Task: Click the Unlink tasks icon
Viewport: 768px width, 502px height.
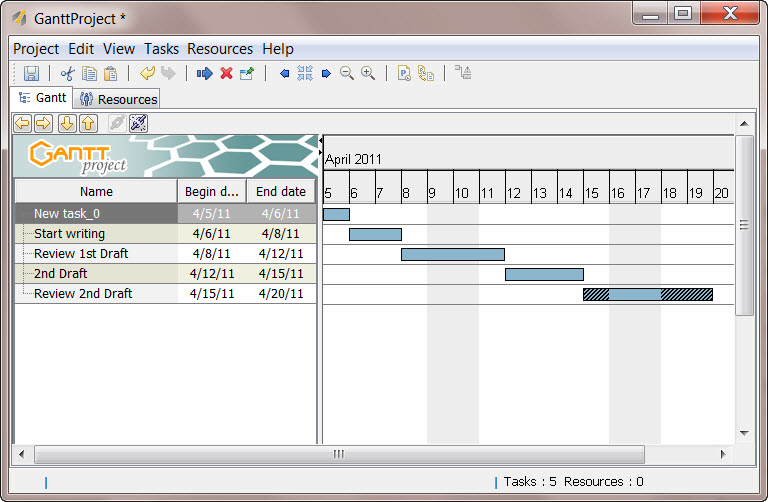Action: click(138, 123)
